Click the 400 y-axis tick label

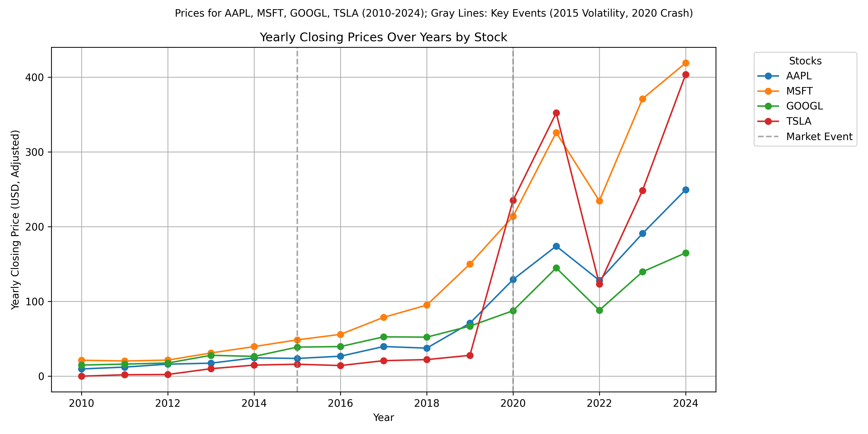pyautogui.click(x=35, y=77)
